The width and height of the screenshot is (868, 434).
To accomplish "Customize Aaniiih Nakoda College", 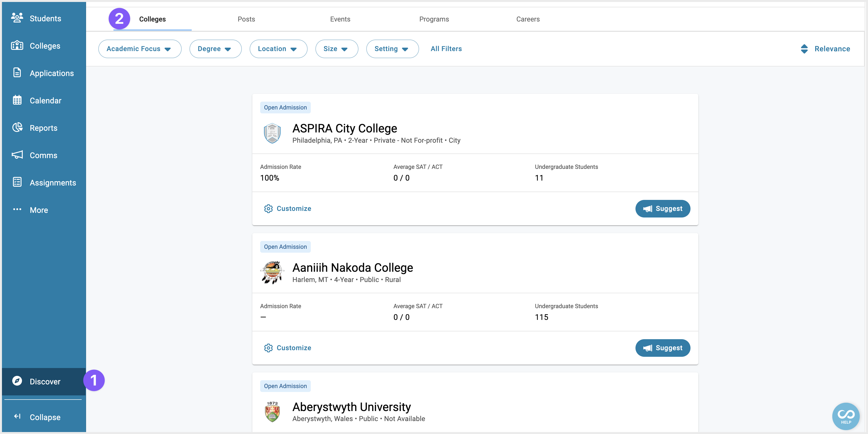I will [288, 348].
